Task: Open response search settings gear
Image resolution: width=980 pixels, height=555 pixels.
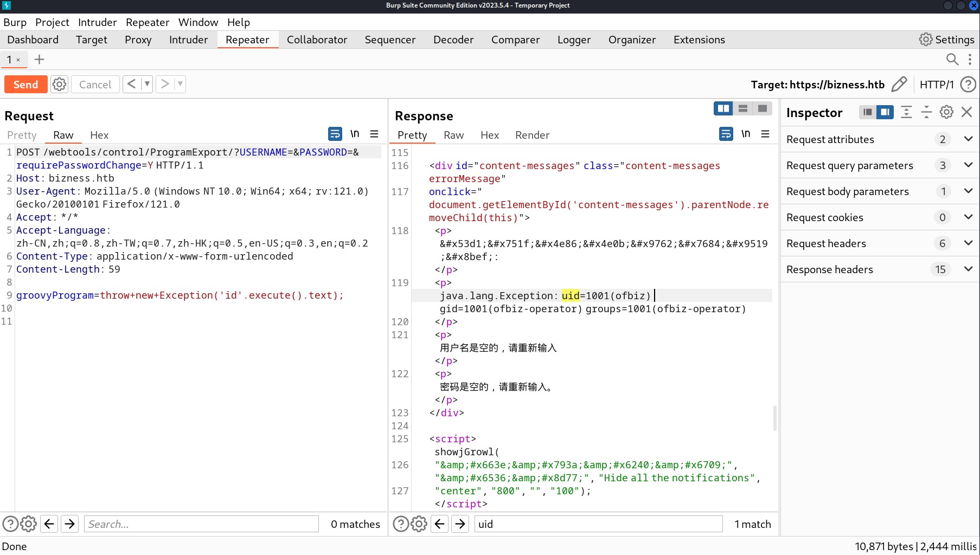Action: pos(419,524)
